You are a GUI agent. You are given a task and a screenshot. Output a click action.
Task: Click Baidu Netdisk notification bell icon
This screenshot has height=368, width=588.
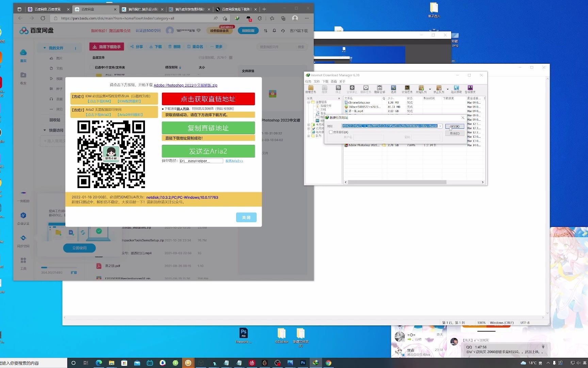click(x=274, y=31)
